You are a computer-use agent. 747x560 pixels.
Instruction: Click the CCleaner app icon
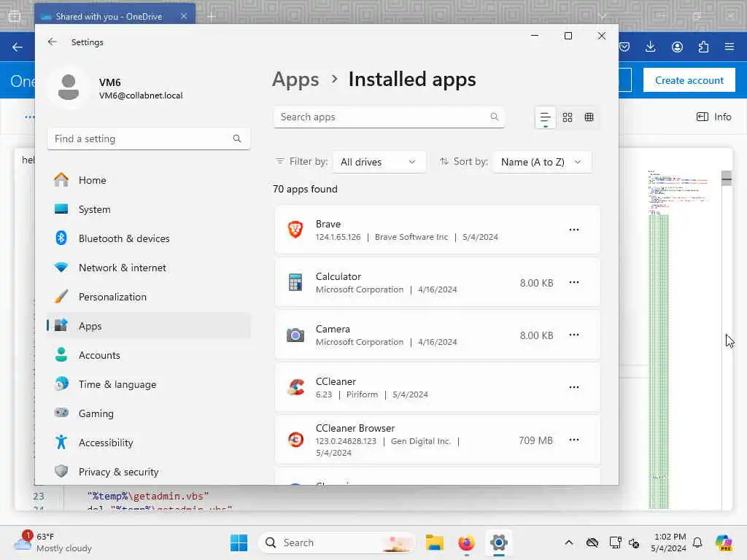tap(295, 387)
